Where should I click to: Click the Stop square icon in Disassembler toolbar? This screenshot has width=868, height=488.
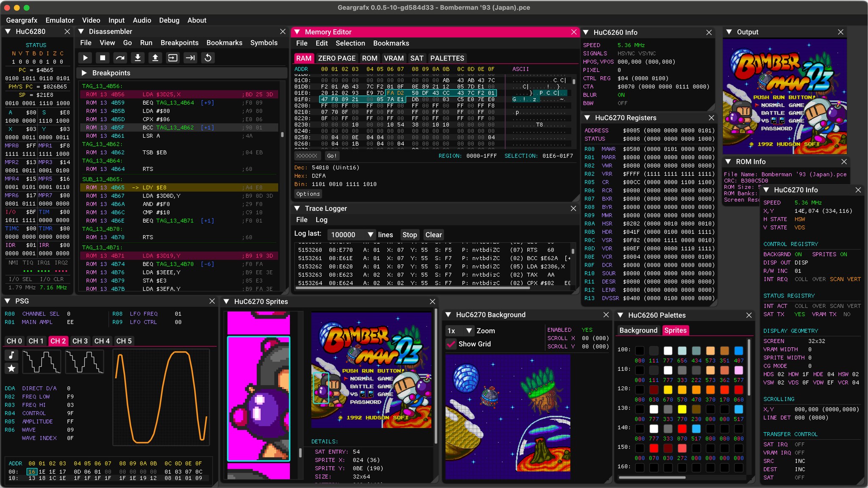tap(103, 58)
